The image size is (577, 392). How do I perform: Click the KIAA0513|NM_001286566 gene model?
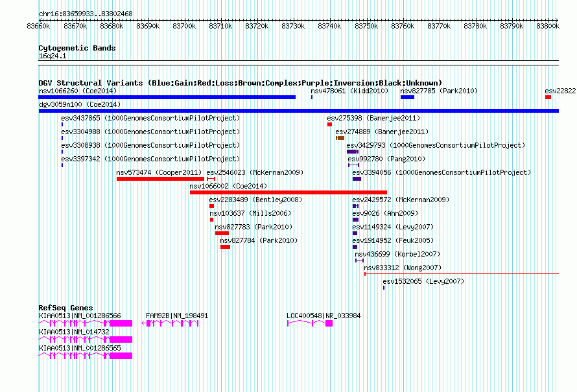[x=86, y=323]
